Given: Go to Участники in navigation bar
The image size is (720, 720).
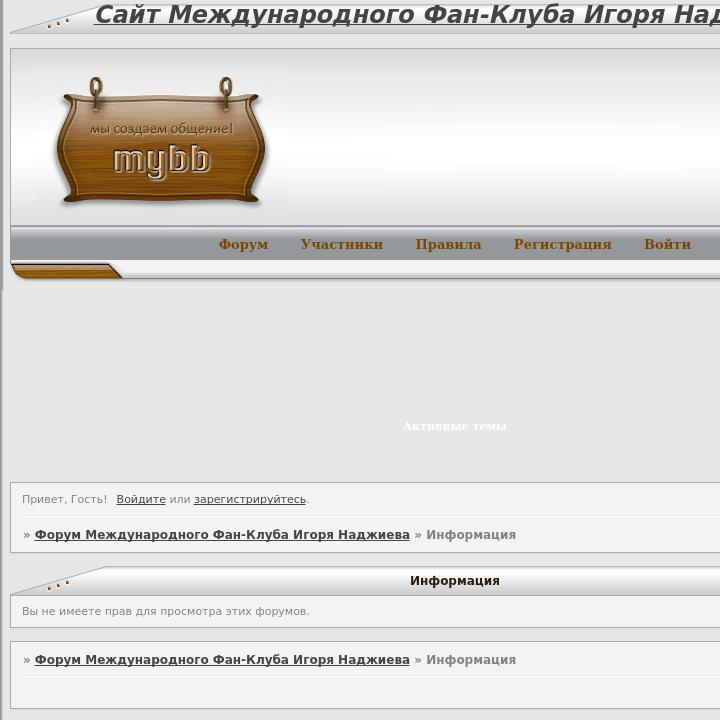Looking at the screenshot, I should point(342,244).
